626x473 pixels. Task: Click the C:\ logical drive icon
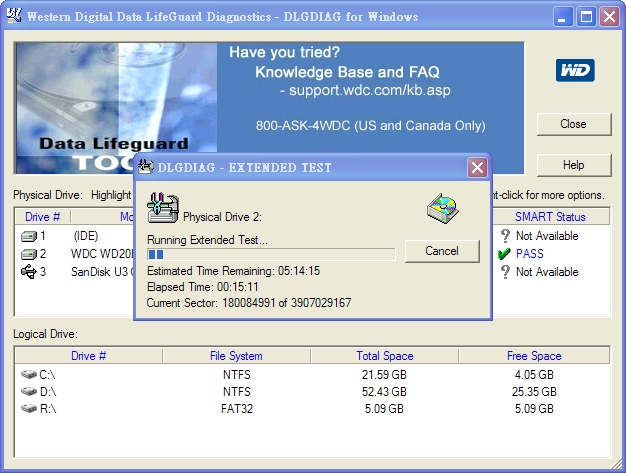click(x=29, y=374)
